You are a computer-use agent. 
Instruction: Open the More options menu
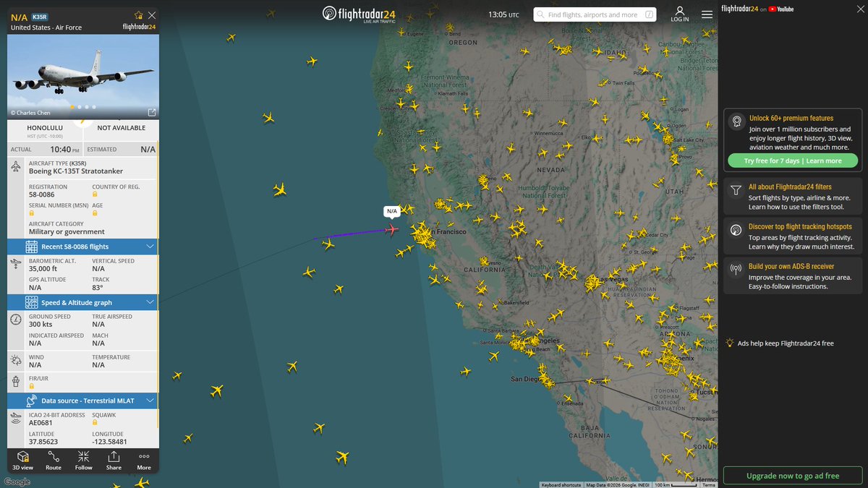coord(144,461)
